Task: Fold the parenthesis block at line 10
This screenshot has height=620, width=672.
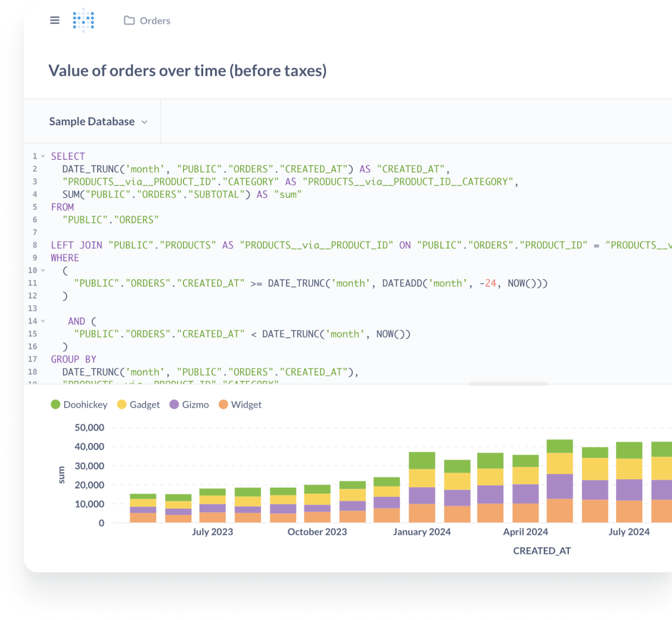Action: point(43,271)
